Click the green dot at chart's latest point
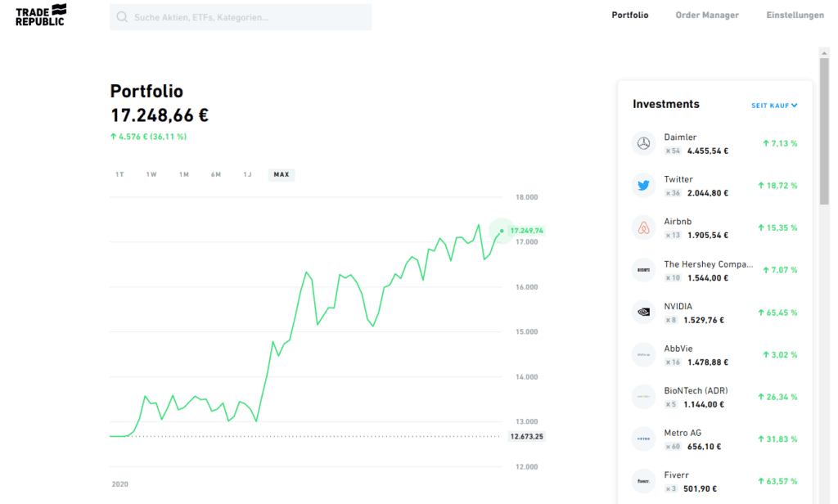838x504 pixels. [502, 231]
